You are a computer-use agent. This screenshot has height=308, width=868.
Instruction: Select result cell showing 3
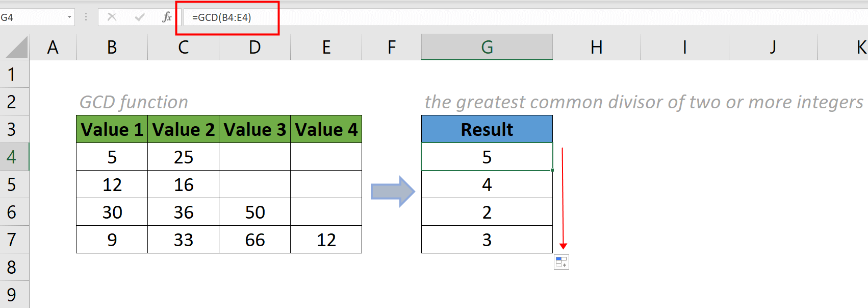pos(487,240)
